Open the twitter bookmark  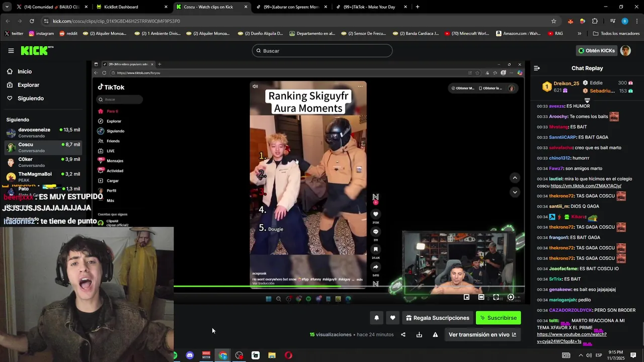pyautogui.click(x=14, y=33)
